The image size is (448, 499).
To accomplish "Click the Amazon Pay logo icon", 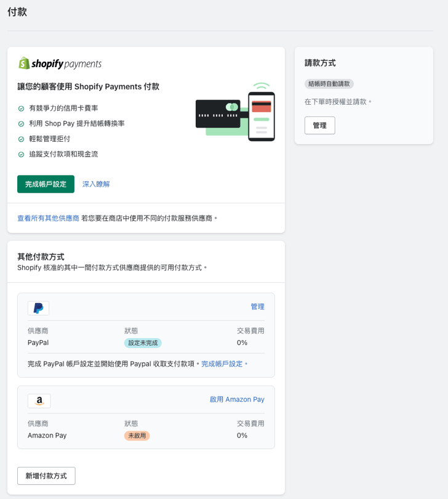I will [x=39, y=400].
